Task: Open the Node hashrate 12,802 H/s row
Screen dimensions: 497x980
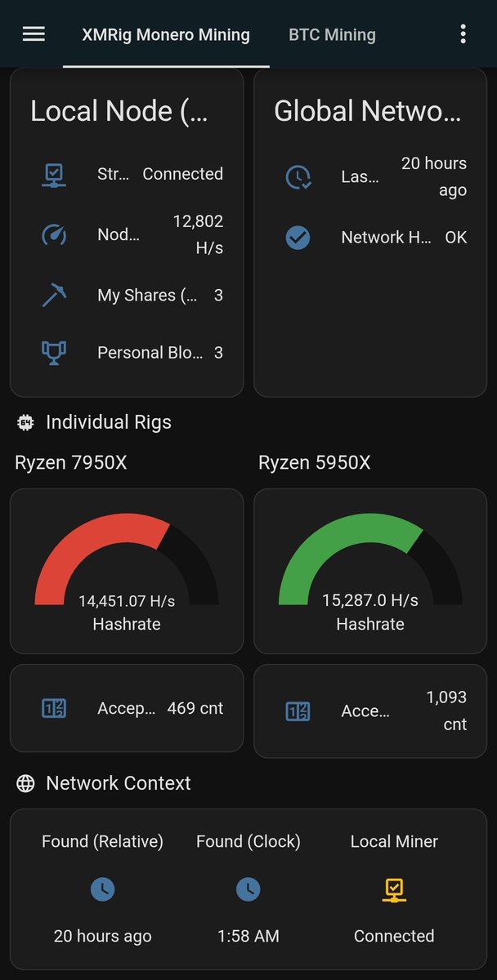Action: tap(127, 235)
